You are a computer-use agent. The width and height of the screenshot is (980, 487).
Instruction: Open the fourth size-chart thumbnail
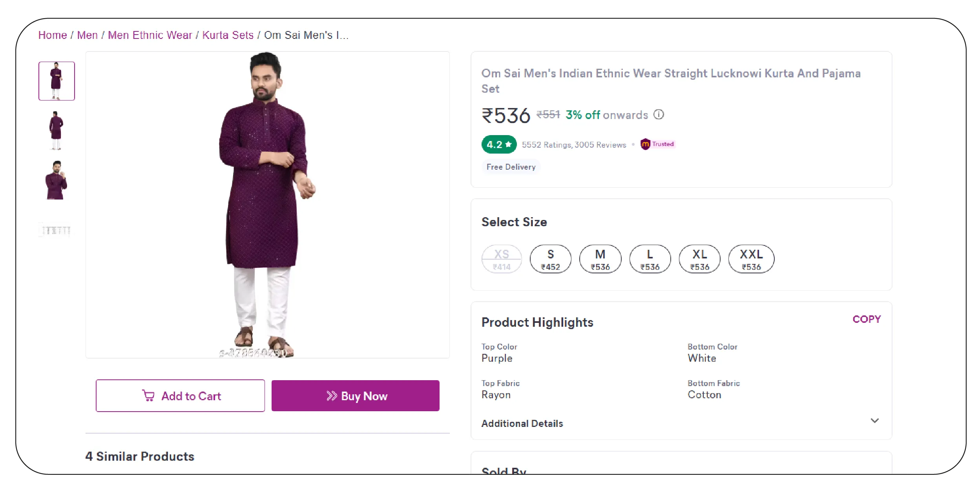pyautogui.click(x=57, y=230)
